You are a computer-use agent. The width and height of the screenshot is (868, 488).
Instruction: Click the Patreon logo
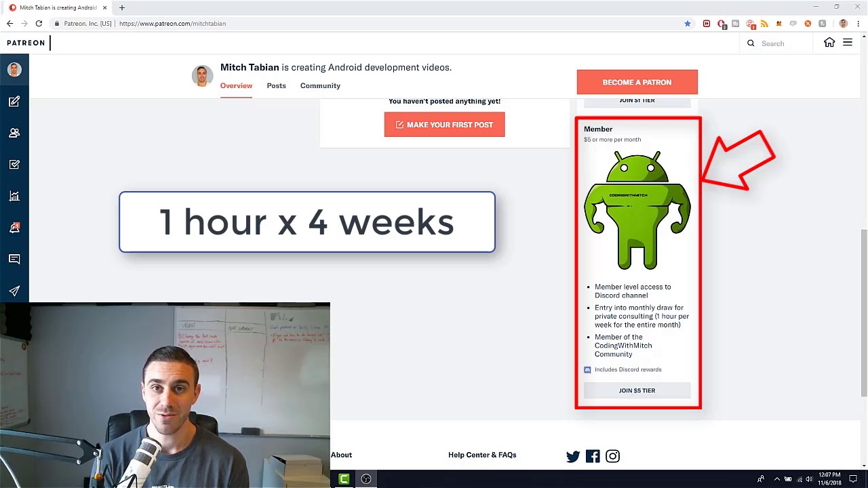tap(26, 43)
